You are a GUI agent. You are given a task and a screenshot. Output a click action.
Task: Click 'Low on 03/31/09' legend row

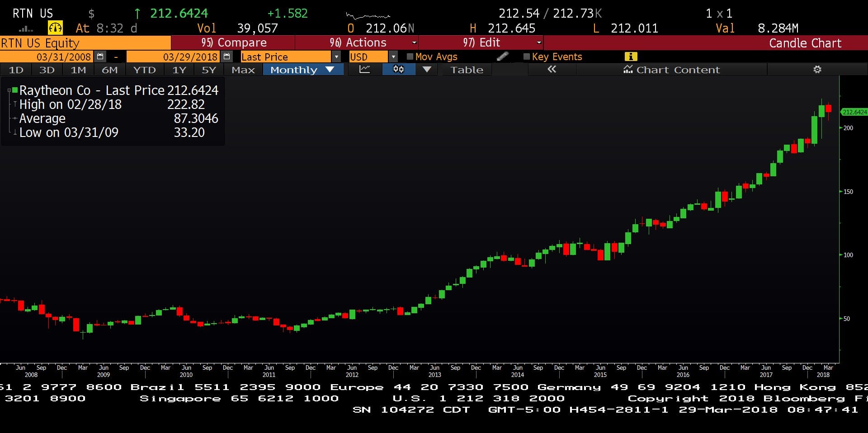[x=108, y=132]
